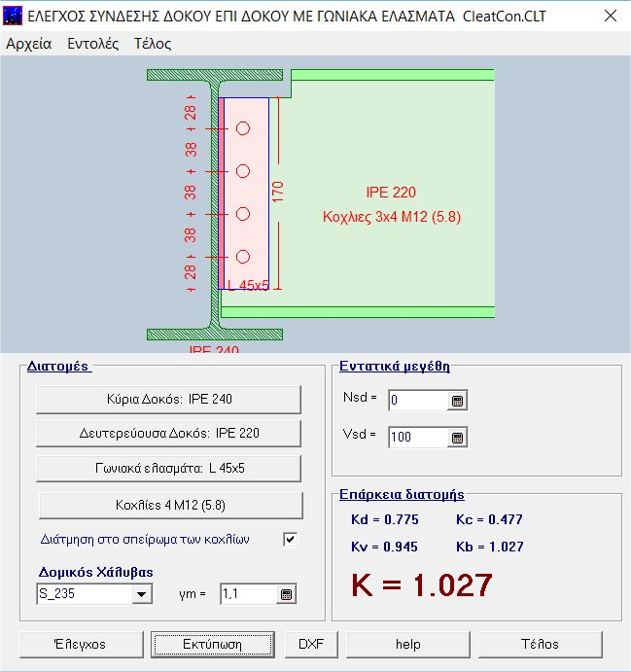The width and height of the screenshot is (631, 672).
Task: Export with the DXF button
Action: [x=310, y=644]
